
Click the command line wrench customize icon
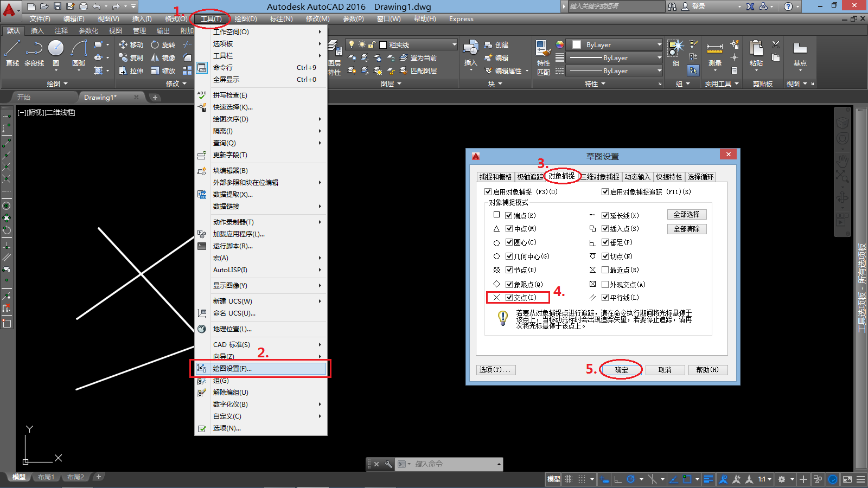tap(388, 464)
